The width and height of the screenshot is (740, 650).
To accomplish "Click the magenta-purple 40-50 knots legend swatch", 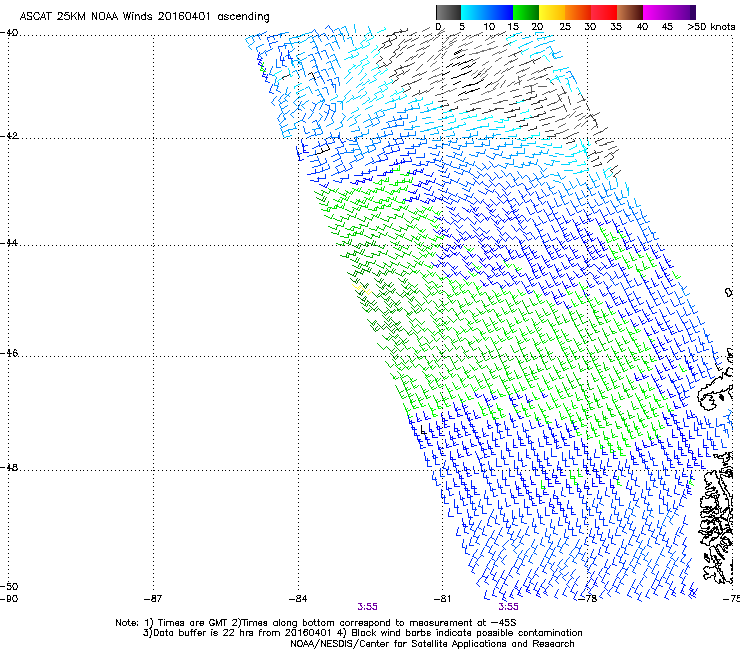I will (669, 12).
